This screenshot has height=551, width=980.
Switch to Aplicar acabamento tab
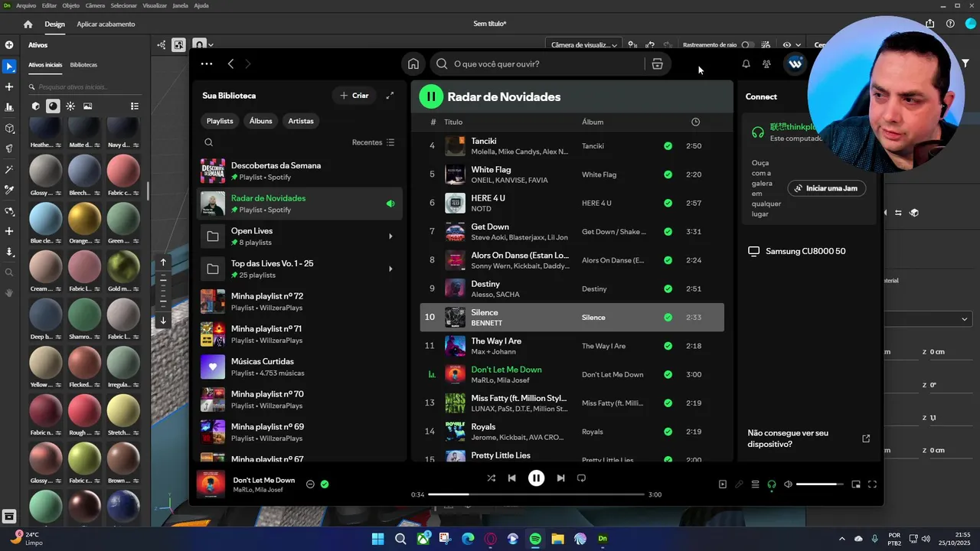(106, 24)
